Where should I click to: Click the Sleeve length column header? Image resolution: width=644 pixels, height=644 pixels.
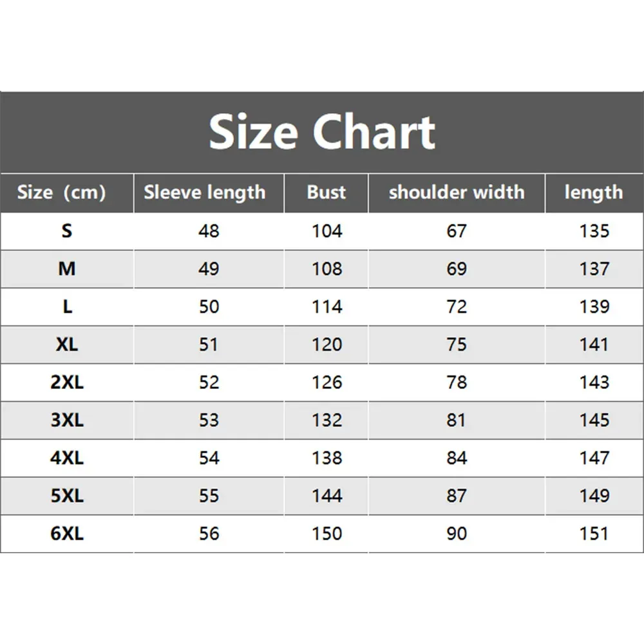(204, 193)
